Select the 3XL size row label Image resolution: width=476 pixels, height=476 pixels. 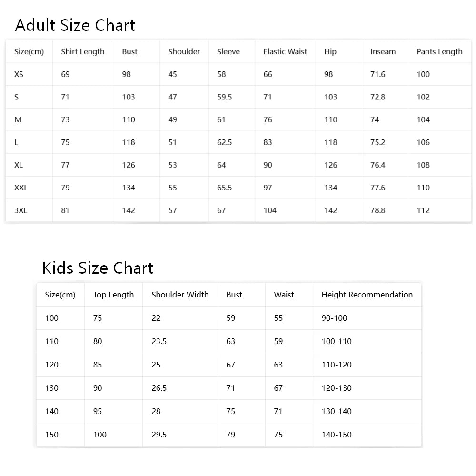[20, 210]
